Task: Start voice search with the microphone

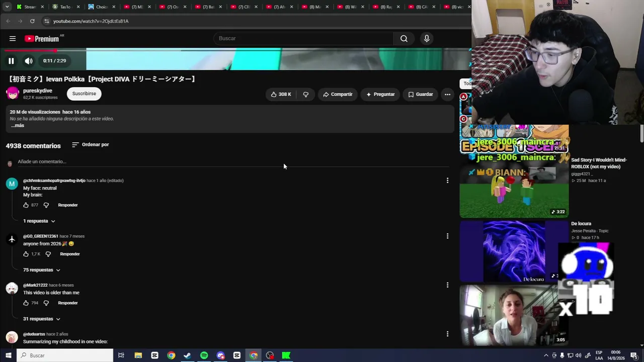Action: [x=427, y=39]
